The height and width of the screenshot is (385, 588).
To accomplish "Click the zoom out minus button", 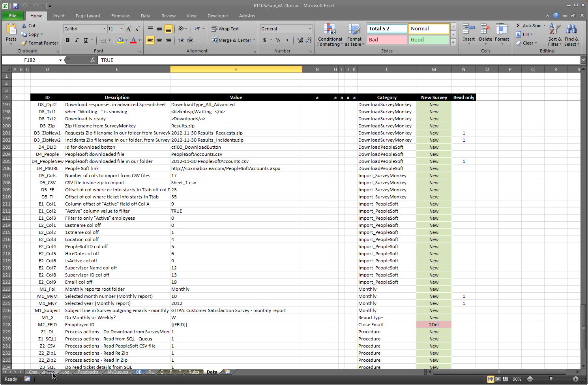I will (530, 379).
